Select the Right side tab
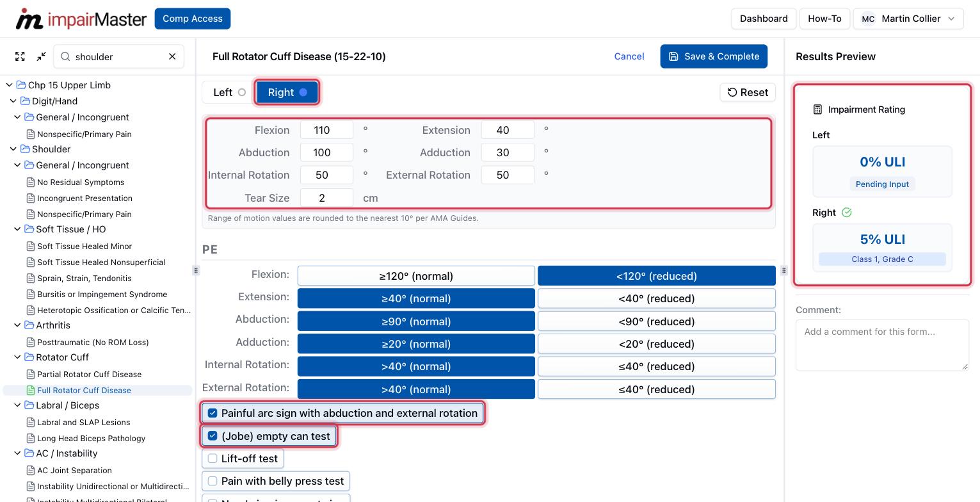This screenshot has width=980, height=502. [x=287, y=92]
